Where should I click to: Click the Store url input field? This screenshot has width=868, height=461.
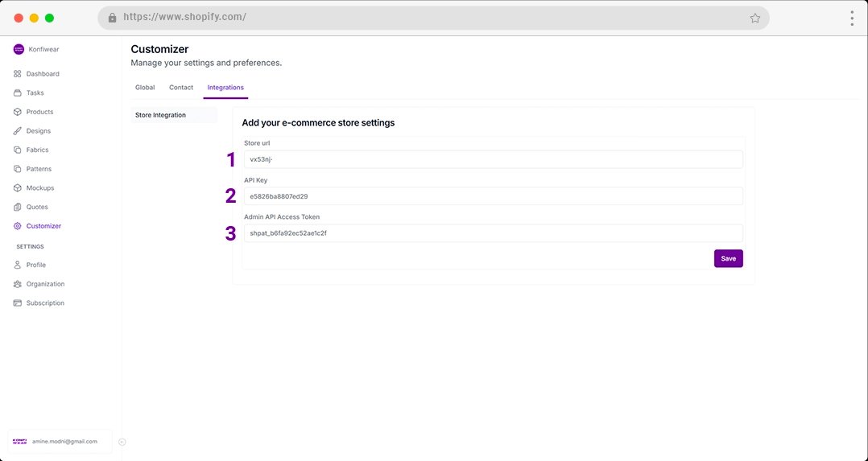tap(493, 159)
